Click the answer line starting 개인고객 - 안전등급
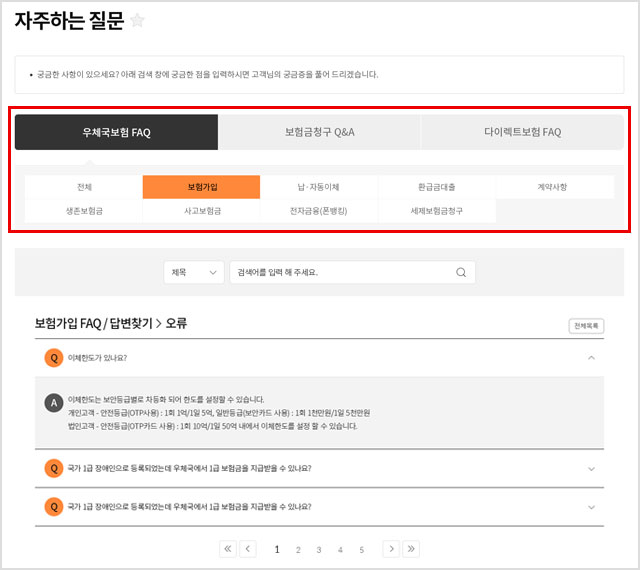The image size is (640, 570). click(x=219, y=413)
